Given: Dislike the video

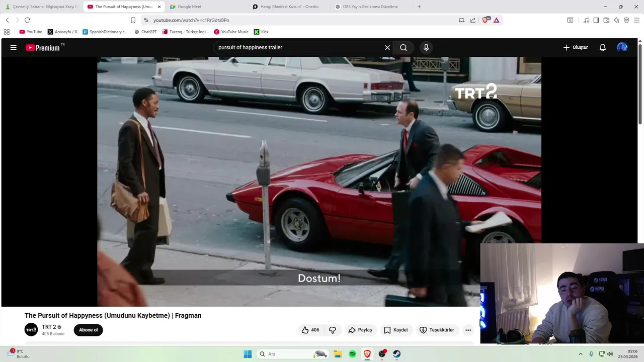Looking at the screenshot, I should [333, 330].
